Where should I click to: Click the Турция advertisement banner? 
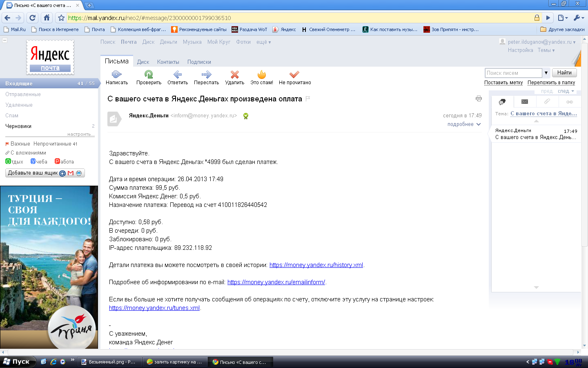pyautogui.click(x=49, y=267)
